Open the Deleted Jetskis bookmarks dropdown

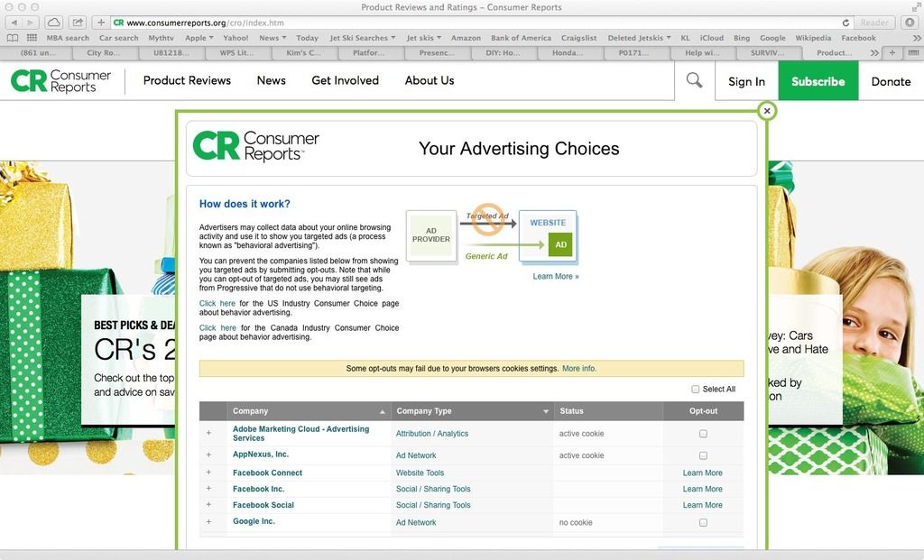[x=640, y=38]
